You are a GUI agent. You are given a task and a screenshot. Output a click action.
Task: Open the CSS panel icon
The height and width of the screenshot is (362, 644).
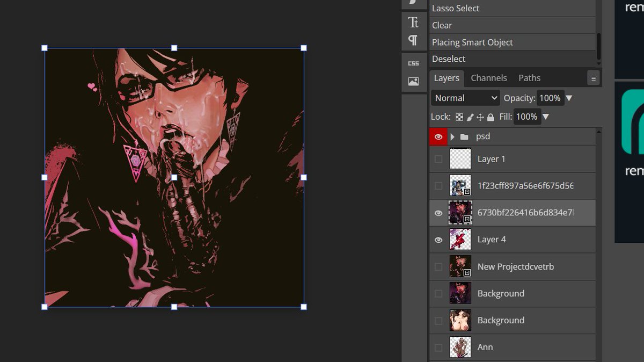(x=413, y=63)
